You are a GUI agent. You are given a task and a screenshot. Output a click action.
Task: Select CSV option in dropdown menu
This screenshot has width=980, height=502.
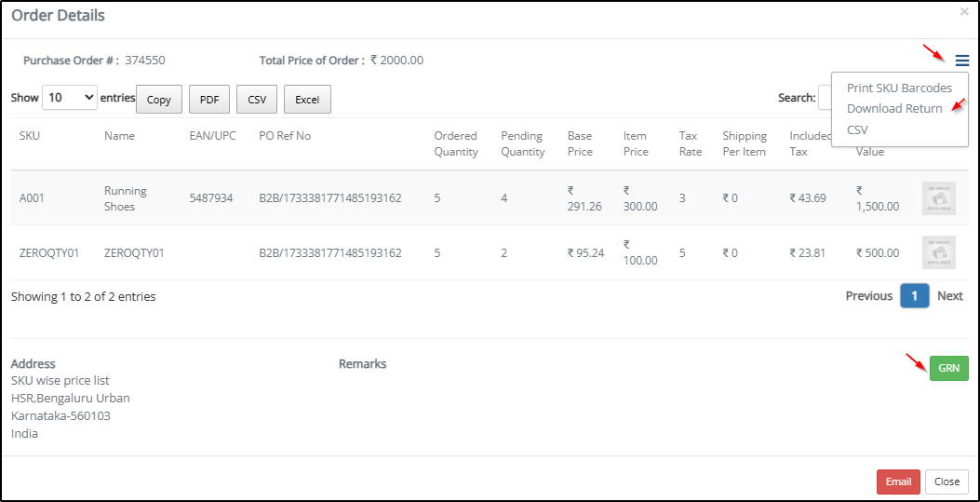857,129
